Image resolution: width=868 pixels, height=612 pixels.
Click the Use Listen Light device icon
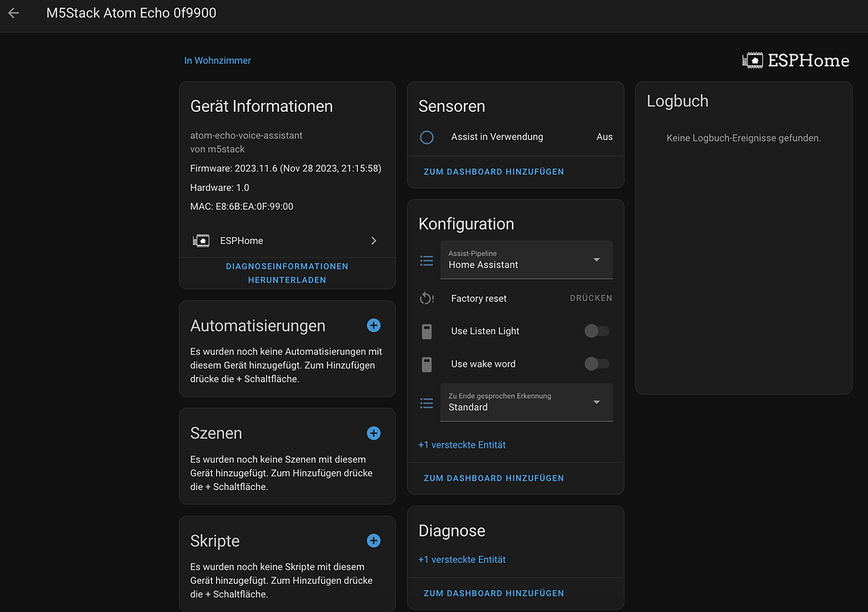[x=427, y=331]
